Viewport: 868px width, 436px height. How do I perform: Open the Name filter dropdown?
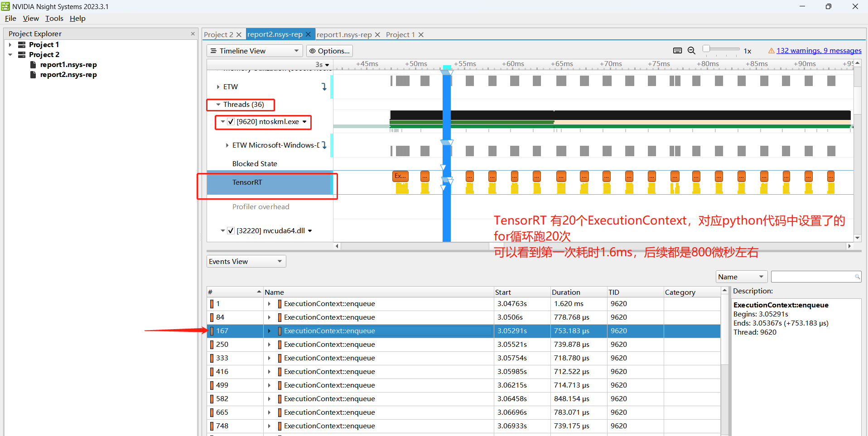click(742, 277)
